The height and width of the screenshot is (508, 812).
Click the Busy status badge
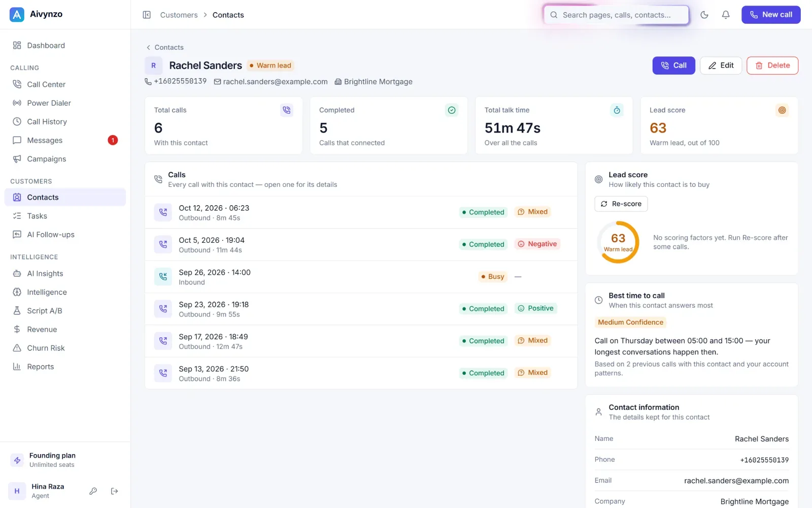tap(492, 276)
